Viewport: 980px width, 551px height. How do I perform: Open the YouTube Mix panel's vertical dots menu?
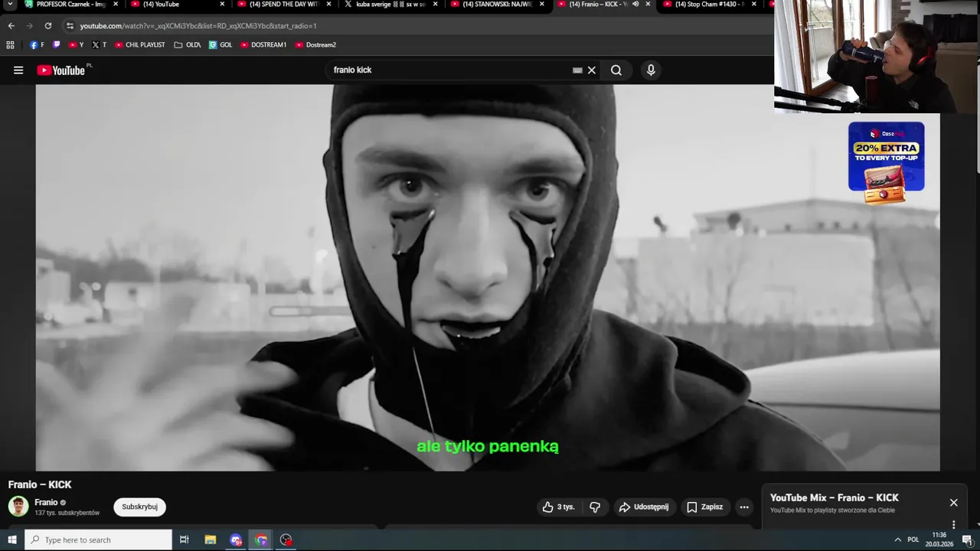coord(953,525)
